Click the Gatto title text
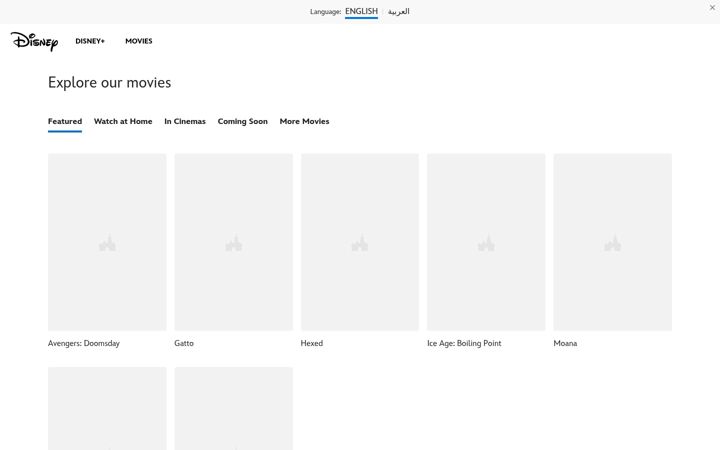The height and width of the screenshot is (450, 720). [x=184, y=343]
